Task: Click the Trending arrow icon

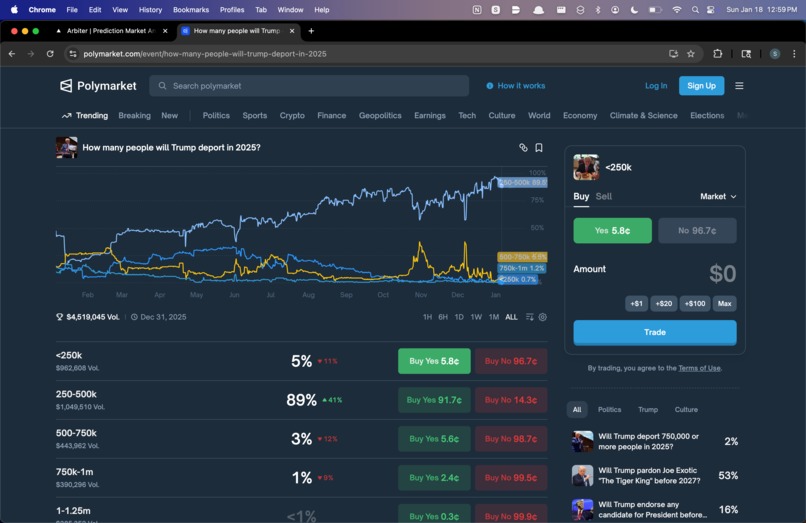Action: [x=66, y=116]
